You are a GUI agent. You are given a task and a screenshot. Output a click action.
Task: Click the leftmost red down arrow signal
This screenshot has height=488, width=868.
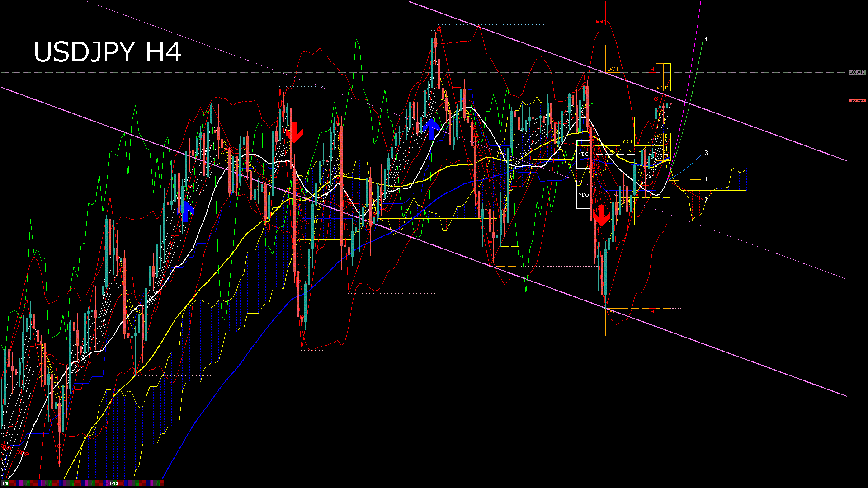[294, 132]
